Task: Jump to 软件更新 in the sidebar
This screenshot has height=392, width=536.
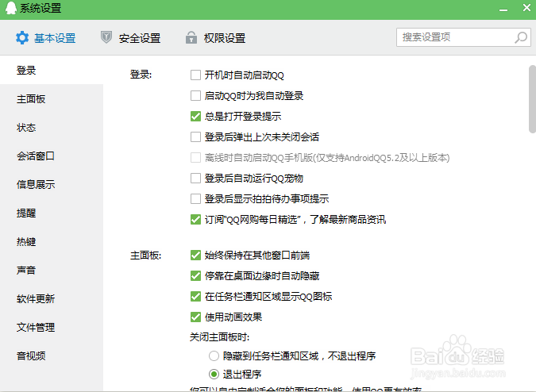Action: (x=52, y=299)
